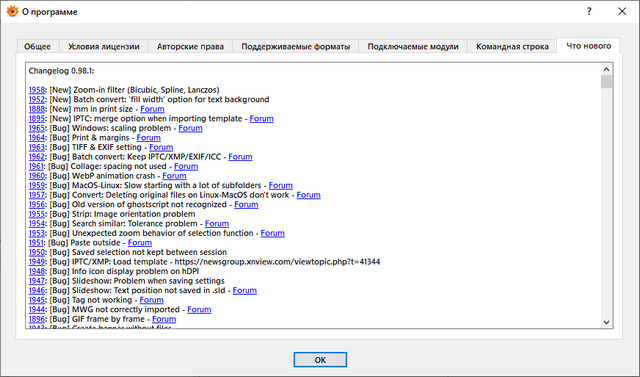The height and width of the screenshot is (377, 640).
Task: Open Forum link for WebP animation crash
Action: coord(174,176)
